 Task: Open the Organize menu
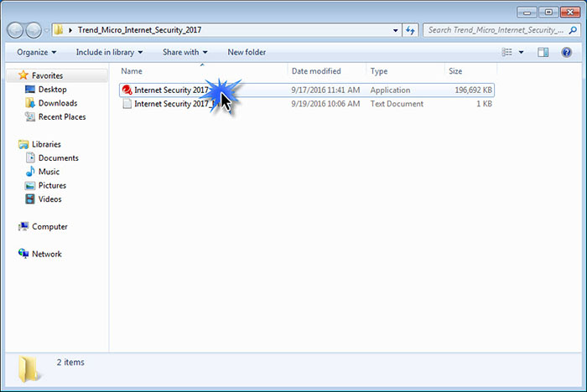pyautogui.click(x=36, y=53)
